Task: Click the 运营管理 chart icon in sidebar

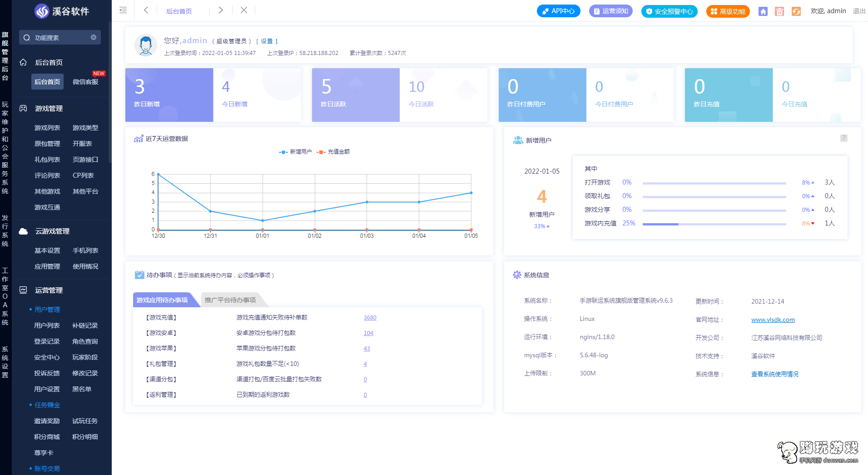Action: [23, 290]
